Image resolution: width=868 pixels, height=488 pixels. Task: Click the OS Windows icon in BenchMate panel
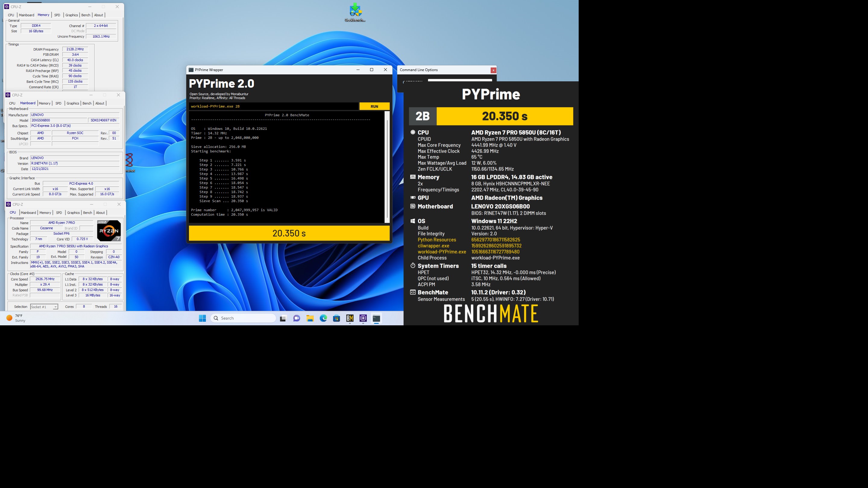click(413, 221)
